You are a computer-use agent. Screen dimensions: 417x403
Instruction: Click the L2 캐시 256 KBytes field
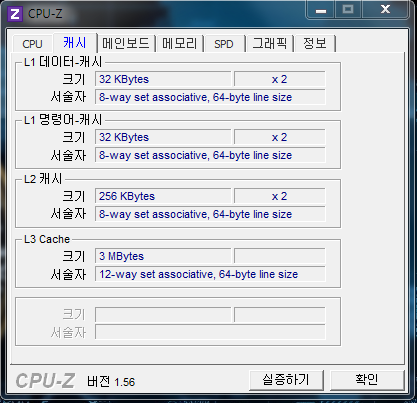[x=163, y=196]
